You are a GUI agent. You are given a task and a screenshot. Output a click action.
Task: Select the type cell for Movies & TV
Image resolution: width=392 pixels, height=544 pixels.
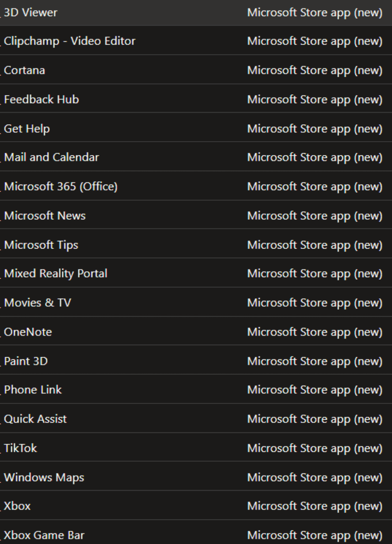tap(315, 303)
